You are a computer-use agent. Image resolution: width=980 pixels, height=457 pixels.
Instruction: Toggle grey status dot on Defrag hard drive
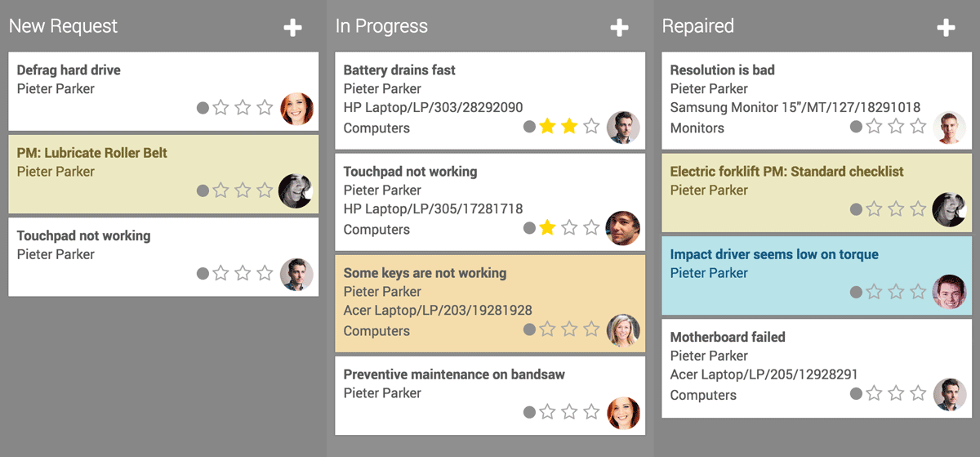point(203,108)
